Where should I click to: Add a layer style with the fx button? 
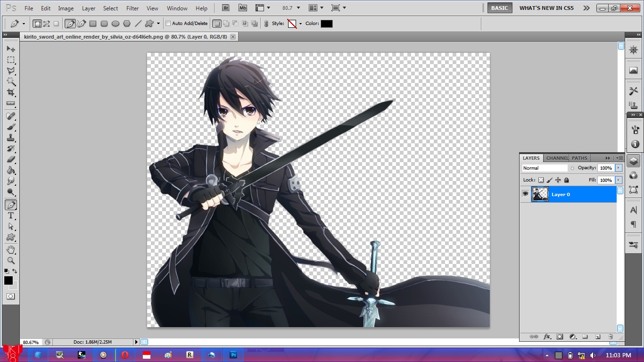pos(547,337)
